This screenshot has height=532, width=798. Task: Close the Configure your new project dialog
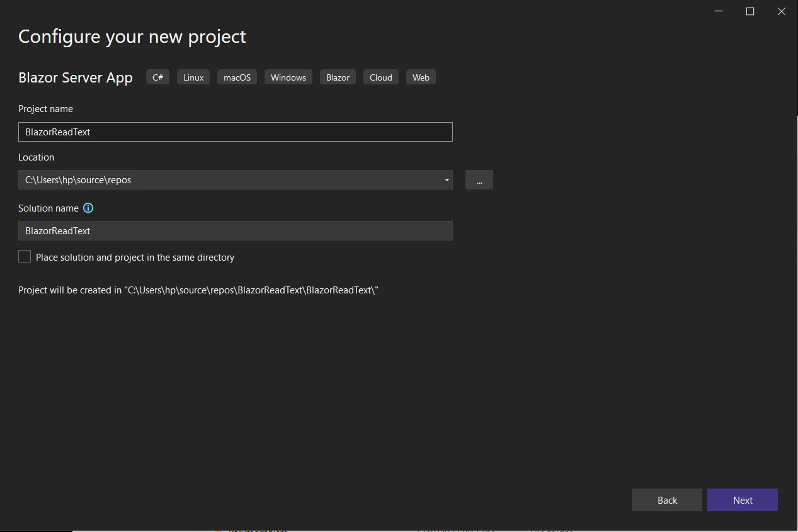coord(782,11)
